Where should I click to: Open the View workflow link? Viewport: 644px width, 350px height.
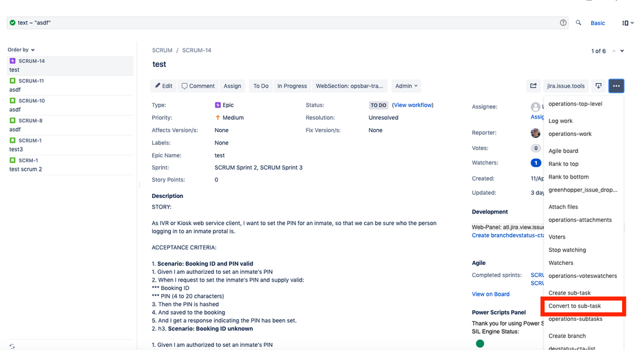click(x=413, y=105)
